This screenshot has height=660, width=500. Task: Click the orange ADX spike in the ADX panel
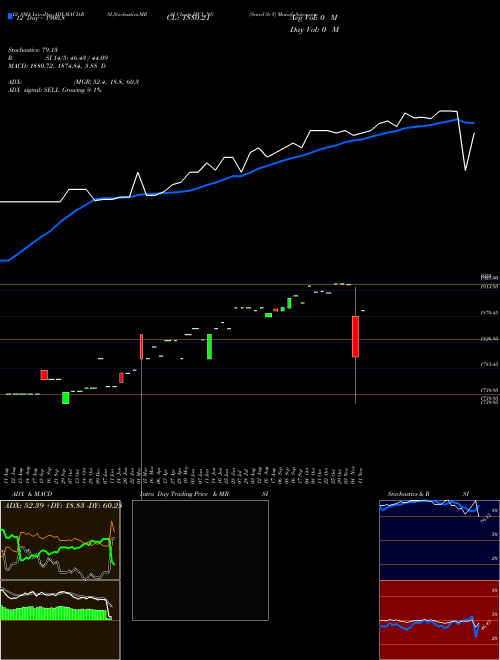(x=112, y=524)
